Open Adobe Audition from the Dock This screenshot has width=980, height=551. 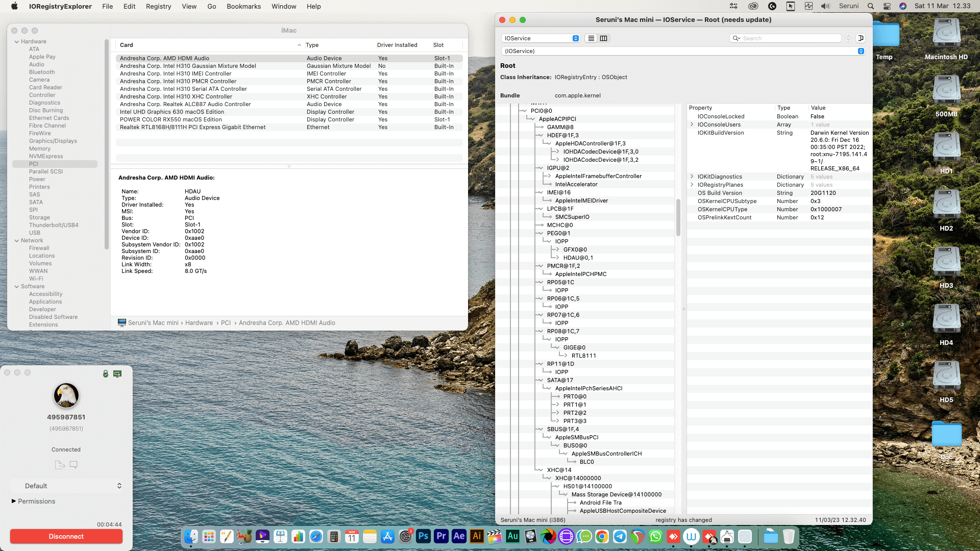[512, 536]
